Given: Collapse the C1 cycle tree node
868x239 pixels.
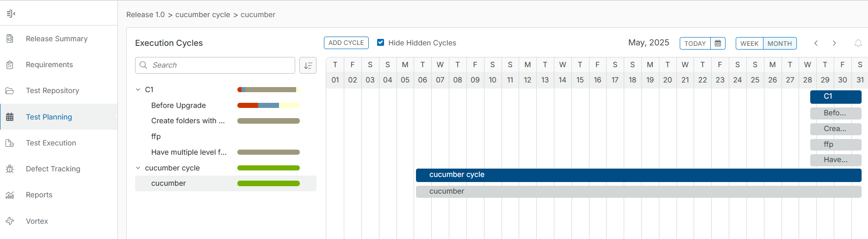Looking at the screenshot, I should click(x=138, y=89).
